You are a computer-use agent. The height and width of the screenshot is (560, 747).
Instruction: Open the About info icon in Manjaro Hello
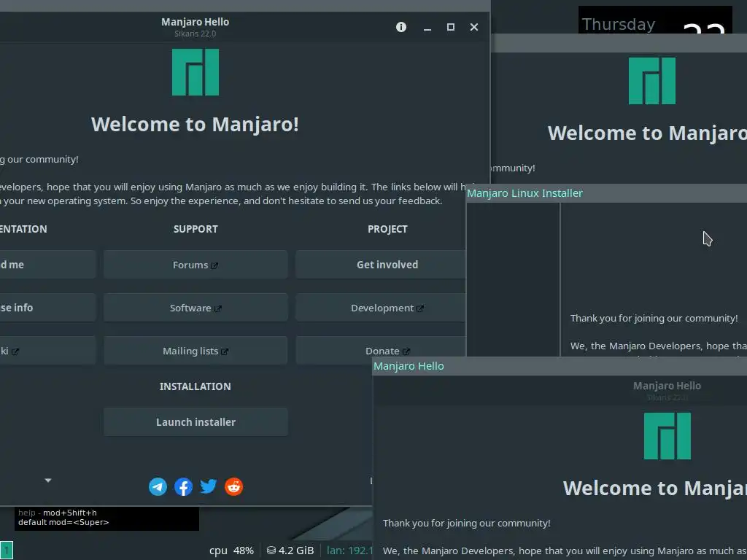point(401,27)
